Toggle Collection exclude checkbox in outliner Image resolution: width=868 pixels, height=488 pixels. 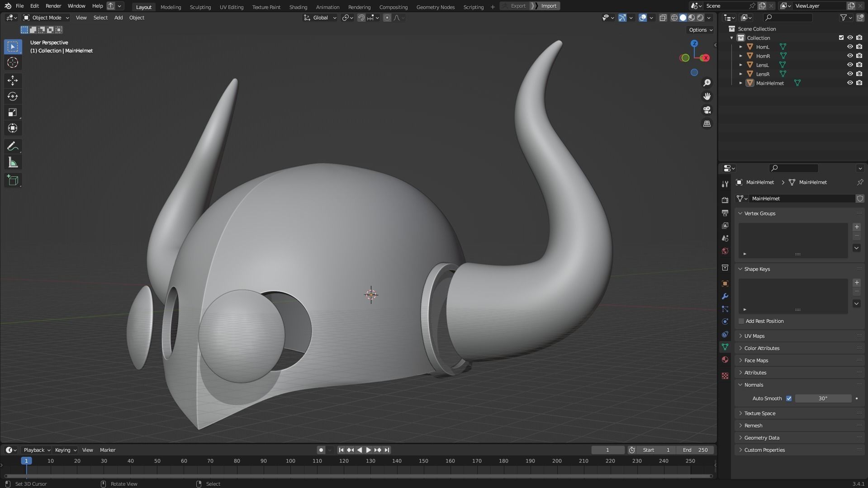841,38
